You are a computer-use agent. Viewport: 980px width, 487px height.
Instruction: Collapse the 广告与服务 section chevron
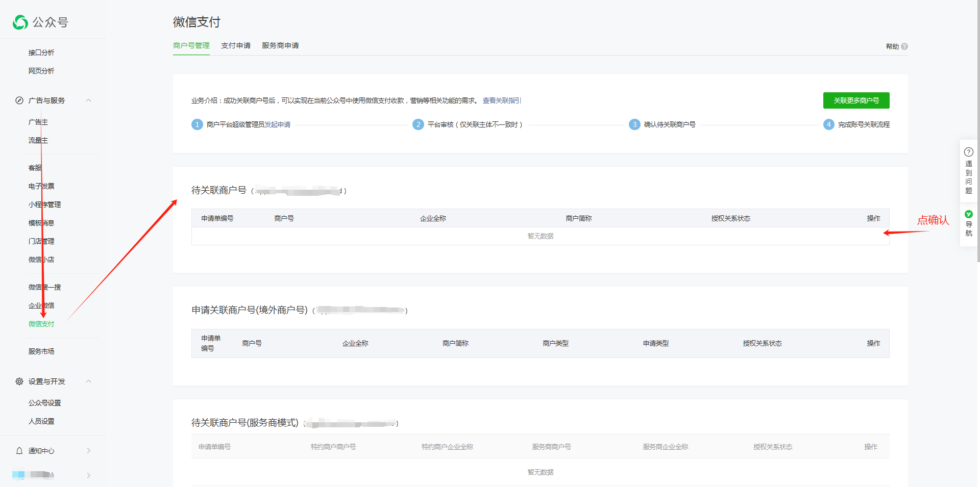pyautogui.click(x=89, y=100)
